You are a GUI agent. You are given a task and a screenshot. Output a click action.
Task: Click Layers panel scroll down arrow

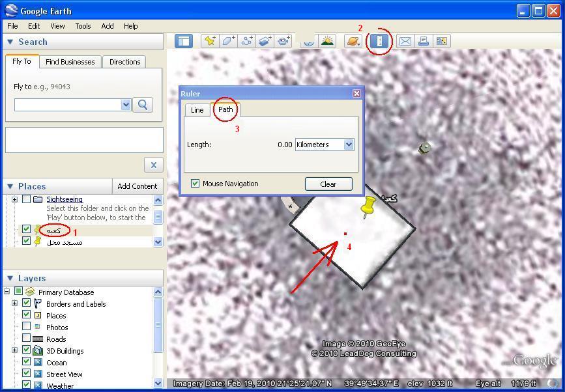click(x=158, y=384)
